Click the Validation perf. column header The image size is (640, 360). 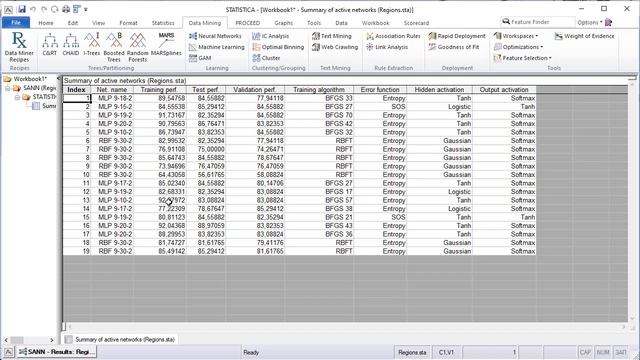coord(255,89)
